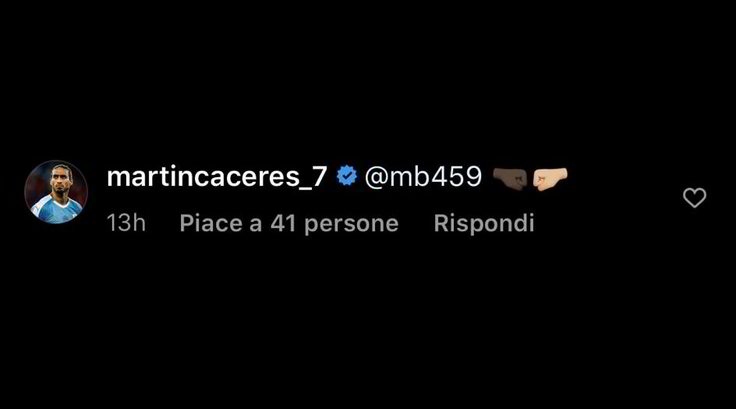Screen dimensions: 736x409
Task: Click the light-skinned fist emoji
Action: (x=550, y=179)
